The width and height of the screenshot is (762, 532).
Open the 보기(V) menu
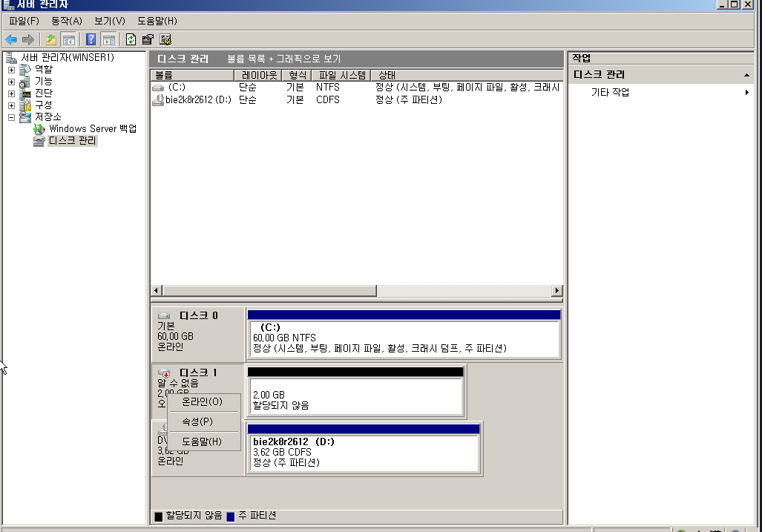(109, 21)
